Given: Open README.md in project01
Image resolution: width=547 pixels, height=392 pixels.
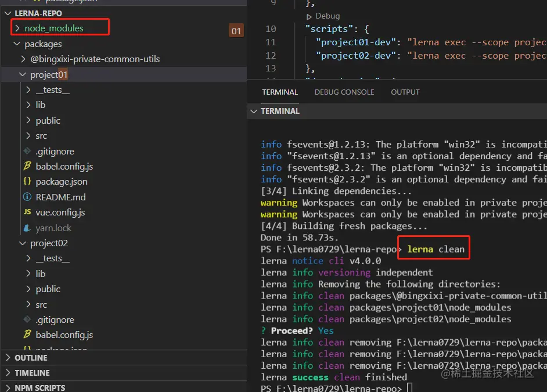Looking at the screenshot, I should [x=60, y=197].
